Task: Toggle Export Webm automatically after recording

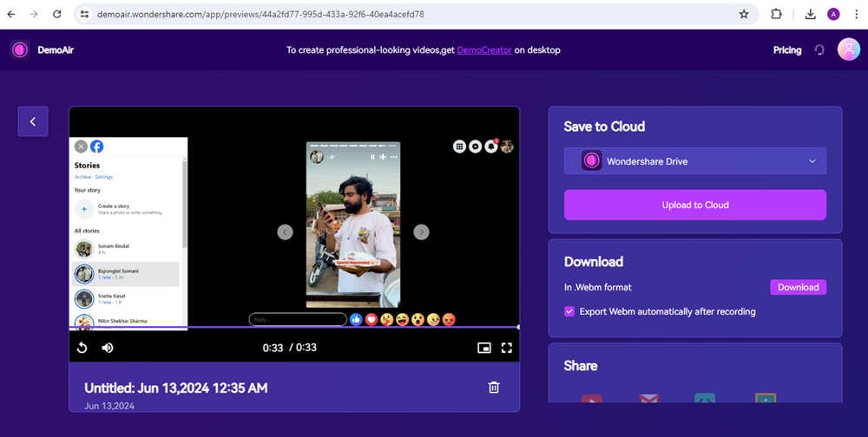Action: tap(569, 311)
